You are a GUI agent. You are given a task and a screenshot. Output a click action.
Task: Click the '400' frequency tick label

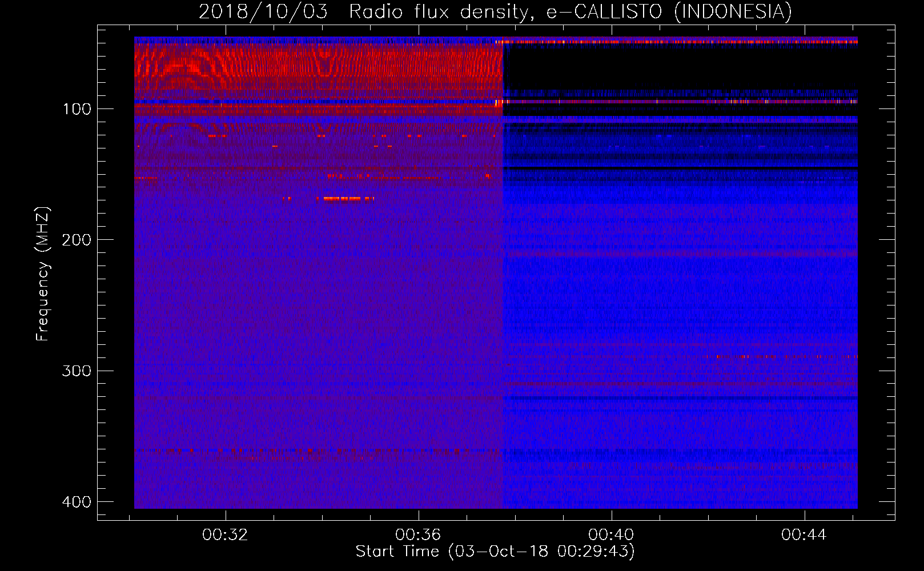coord(77,502)
